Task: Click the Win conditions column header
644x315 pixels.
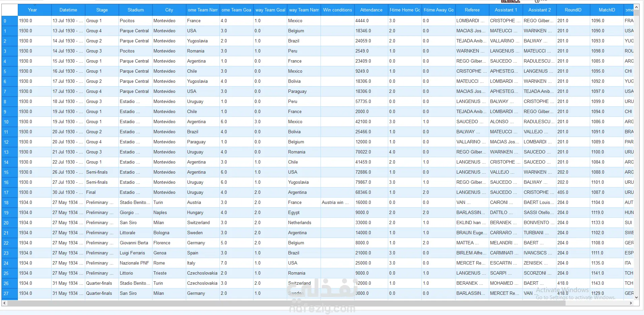Action: [x=338, y=10]
